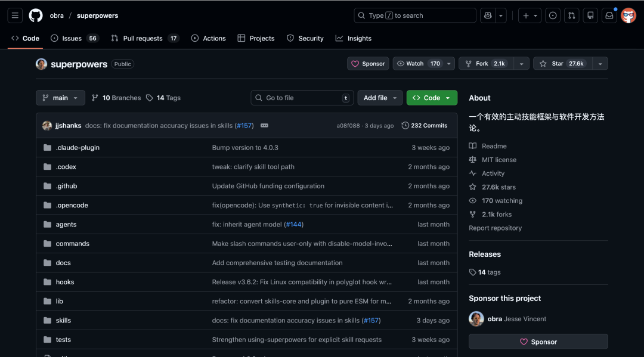644x357 pixels.
Task: Expand the Watch options dropdown arrow
Action: 449,64
